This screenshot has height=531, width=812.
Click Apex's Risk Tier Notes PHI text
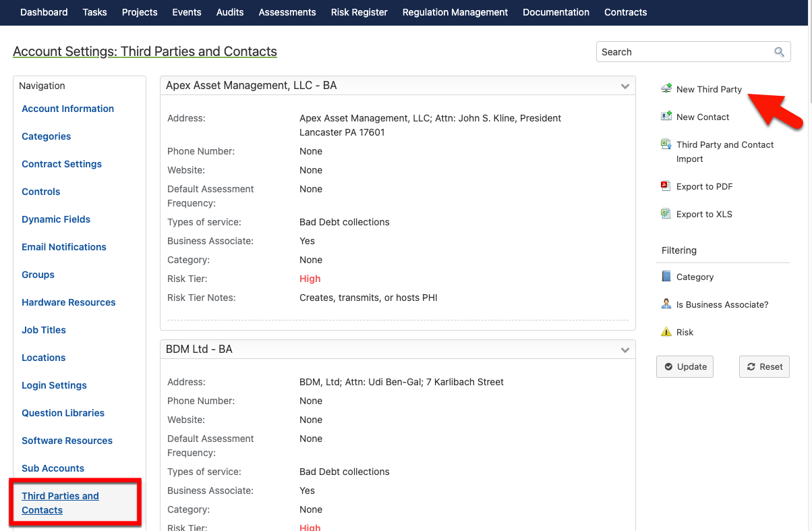click(368, 298)
